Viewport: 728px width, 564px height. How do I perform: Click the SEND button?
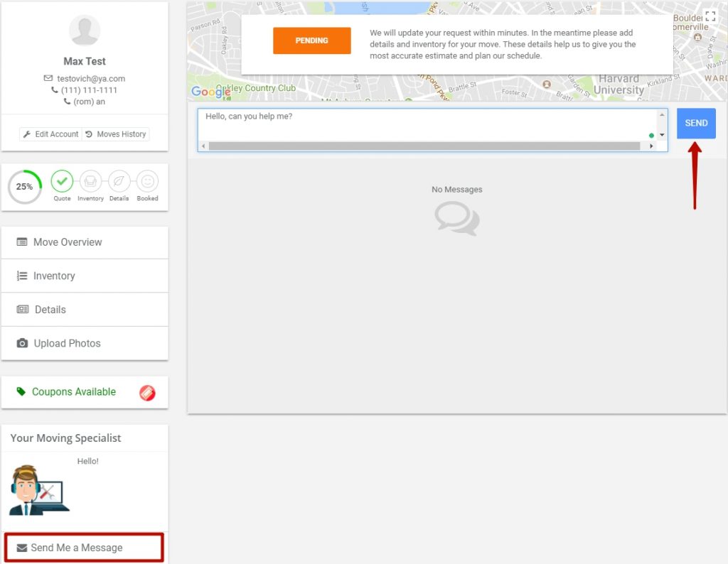click(695, 122)
